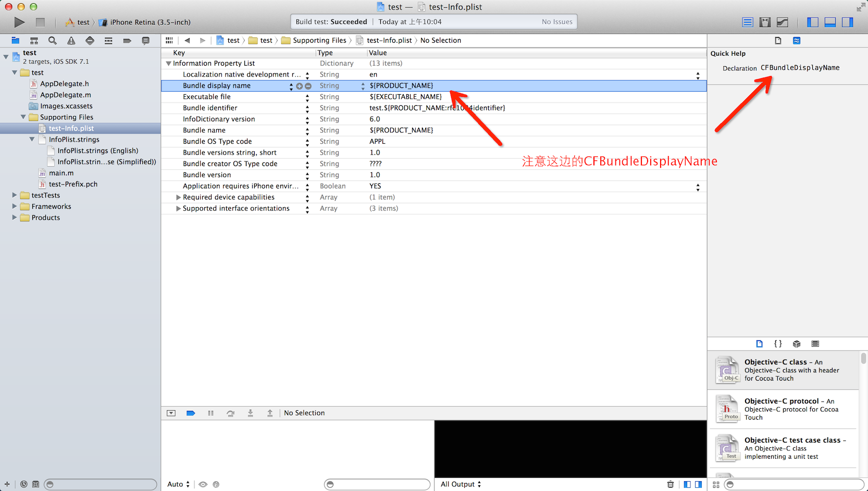Go forward in editor history

[203, 40]
